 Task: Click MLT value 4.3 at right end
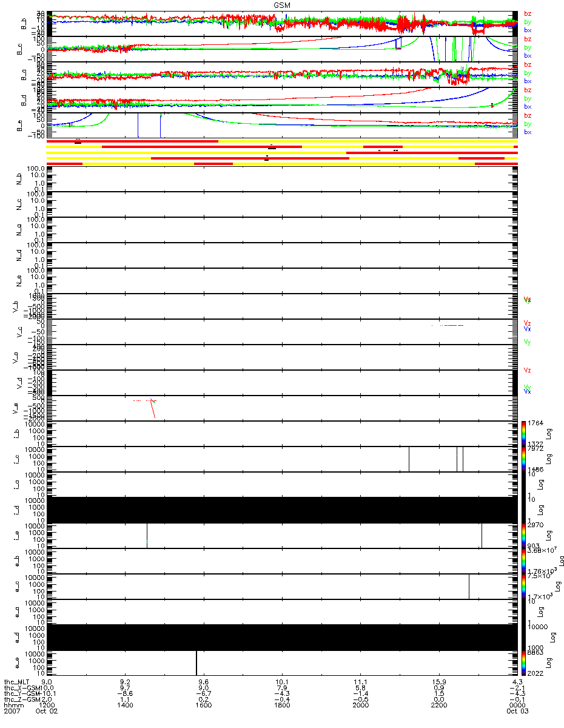tap(517, 682)
